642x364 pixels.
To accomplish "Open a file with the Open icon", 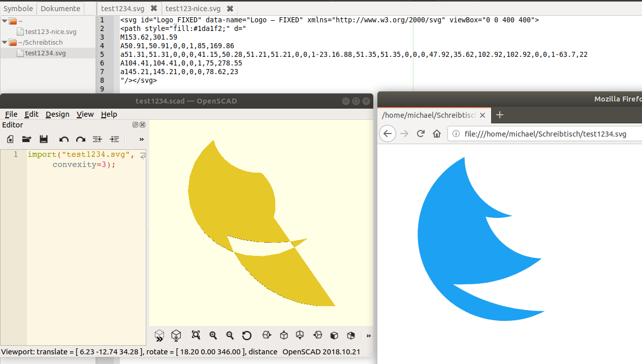I will click(x=26, y=139).
